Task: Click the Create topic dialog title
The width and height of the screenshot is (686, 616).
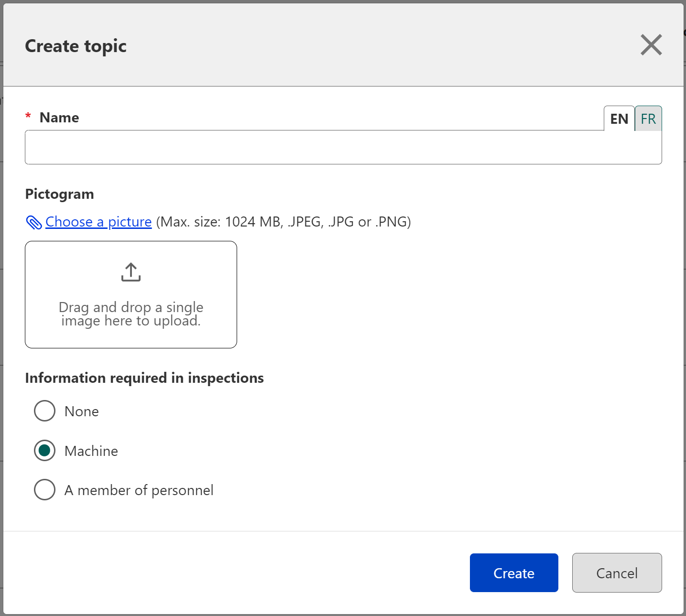Action: (76, 46)
